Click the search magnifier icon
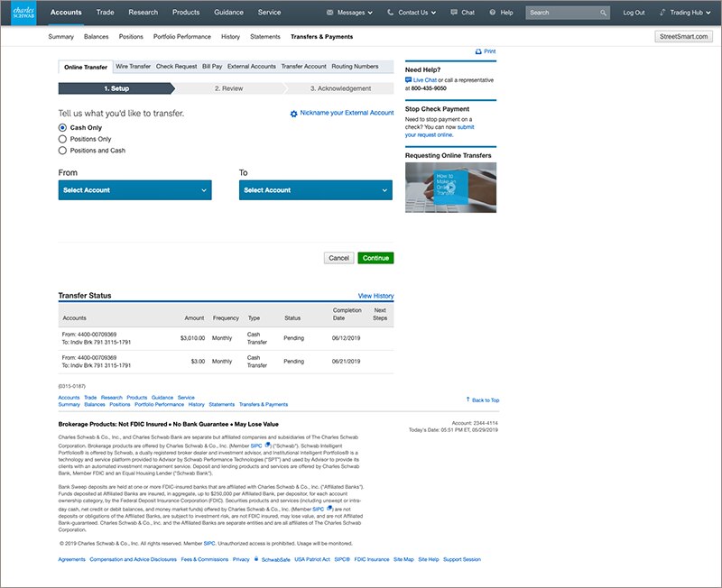This screenshot has width=722, height=588. (603, 13)
